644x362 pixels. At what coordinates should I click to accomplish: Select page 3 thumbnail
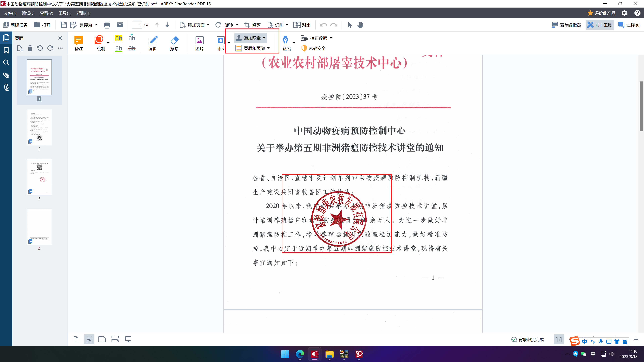[39, 177]
